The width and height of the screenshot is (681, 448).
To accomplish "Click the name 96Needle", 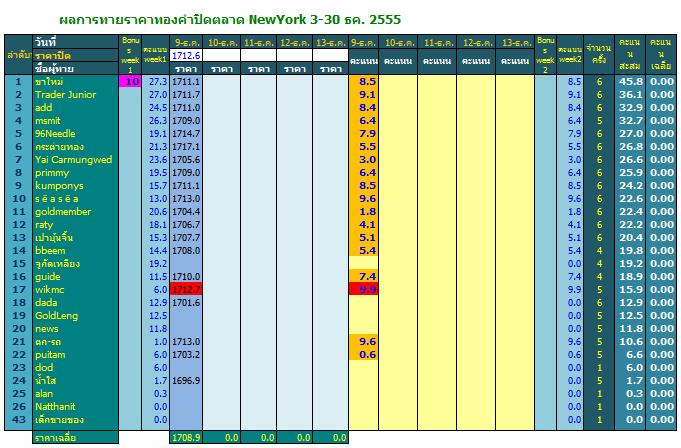I will [x=55, y=134].
